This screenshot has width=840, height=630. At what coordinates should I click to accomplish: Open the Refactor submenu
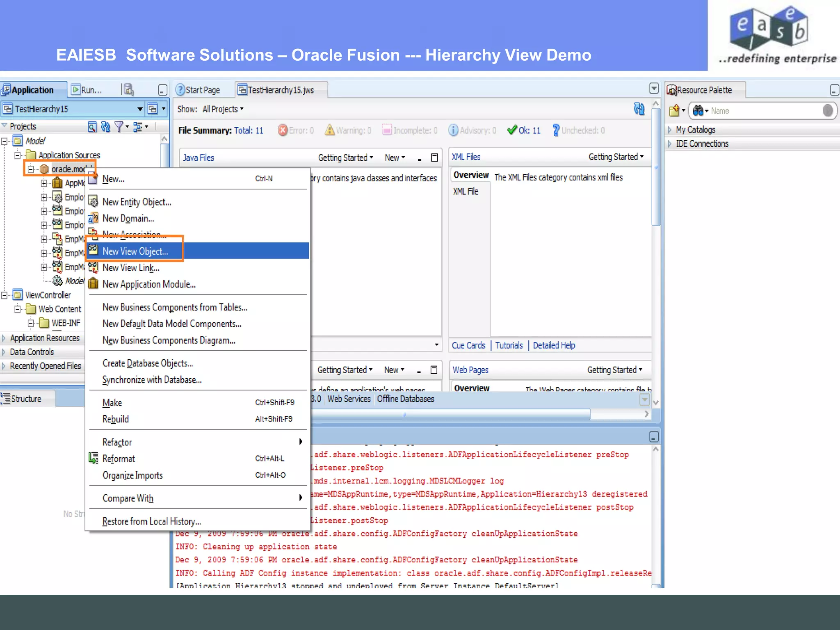[197, 442]
